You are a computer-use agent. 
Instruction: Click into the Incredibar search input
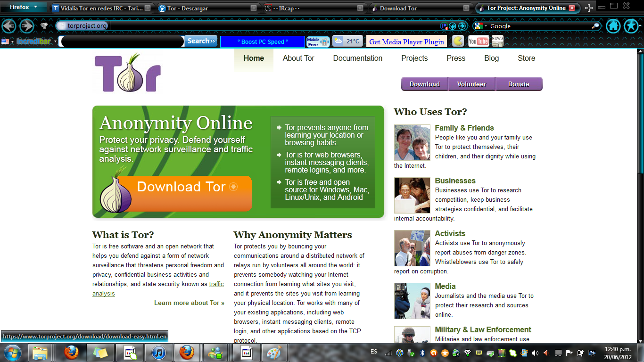(x=122, y=41)
